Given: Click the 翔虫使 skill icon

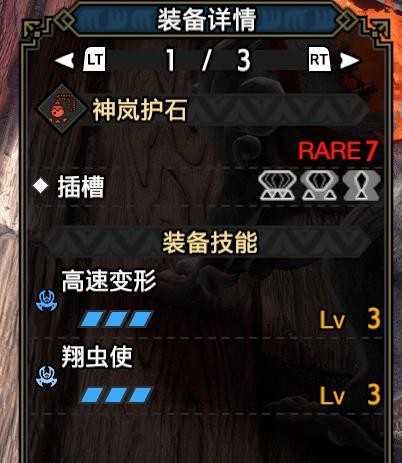Looking at the screenshot, I should [x=46, y=377].
